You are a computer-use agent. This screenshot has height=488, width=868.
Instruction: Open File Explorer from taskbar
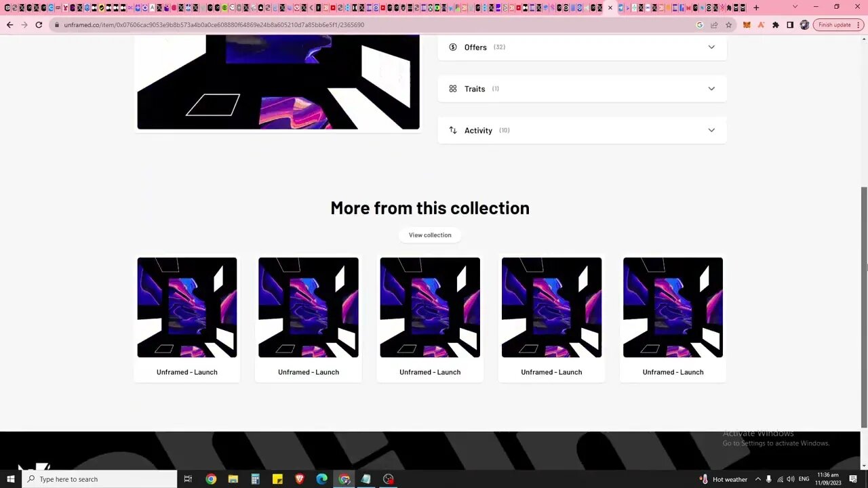[x=233, y=479]
